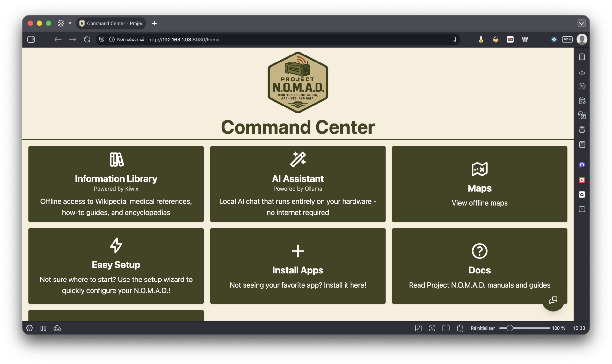This screenshot has height=364, width=612.
Task: Open a new tab with plus button
Action: [154, 23]
